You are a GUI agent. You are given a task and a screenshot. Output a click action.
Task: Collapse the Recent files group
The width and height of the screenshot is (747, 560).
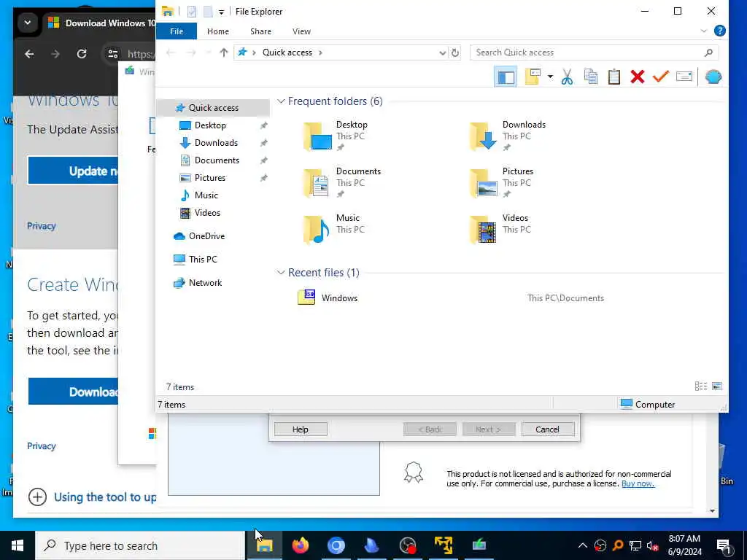[x=281, y=273]
